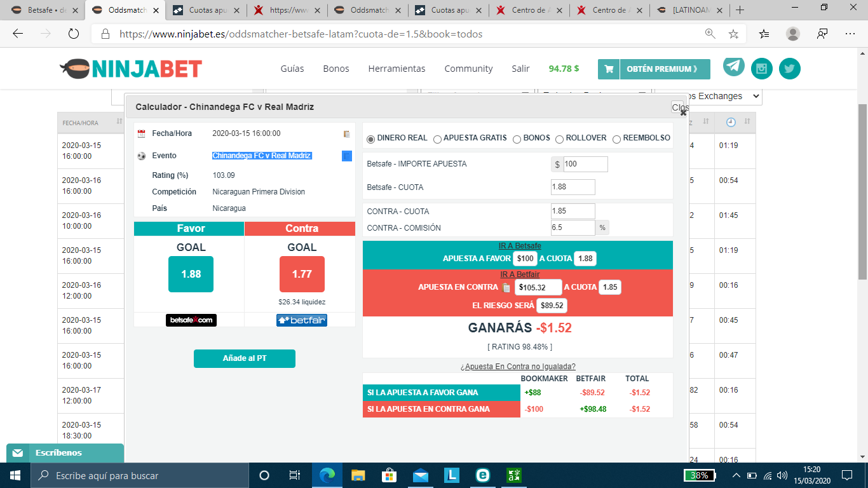This screenshot has width=868, height=488.
Task: Open the Instagram icon in header
Action: pos(762,69)
